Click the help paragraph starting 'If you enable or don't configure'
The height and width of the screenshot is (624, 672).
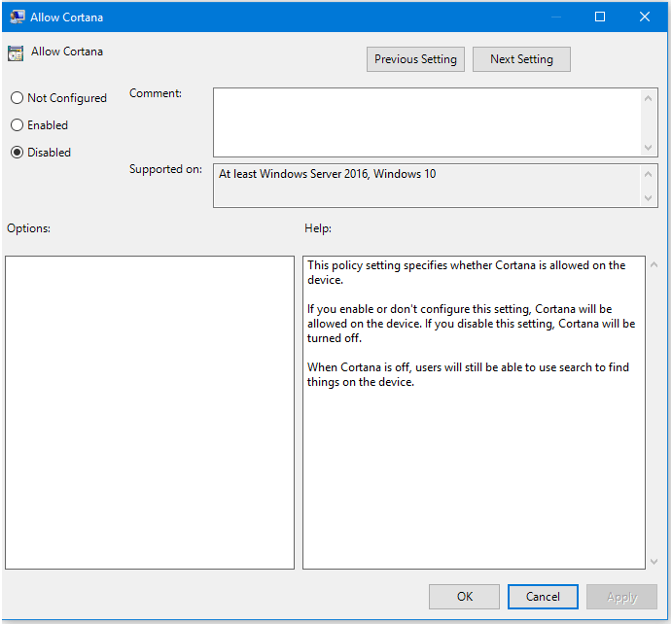[471, 324]
